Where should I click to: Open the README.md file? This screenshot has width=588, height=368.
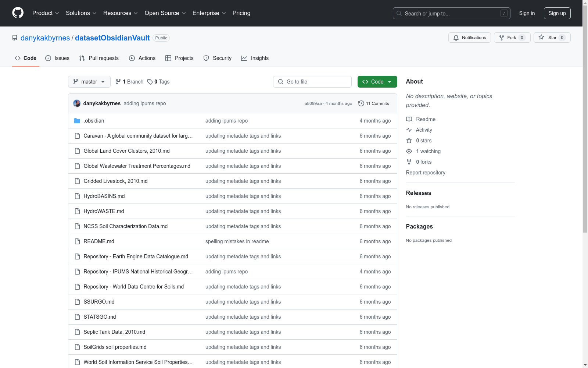pyautogui.click(x=99, y=241)
